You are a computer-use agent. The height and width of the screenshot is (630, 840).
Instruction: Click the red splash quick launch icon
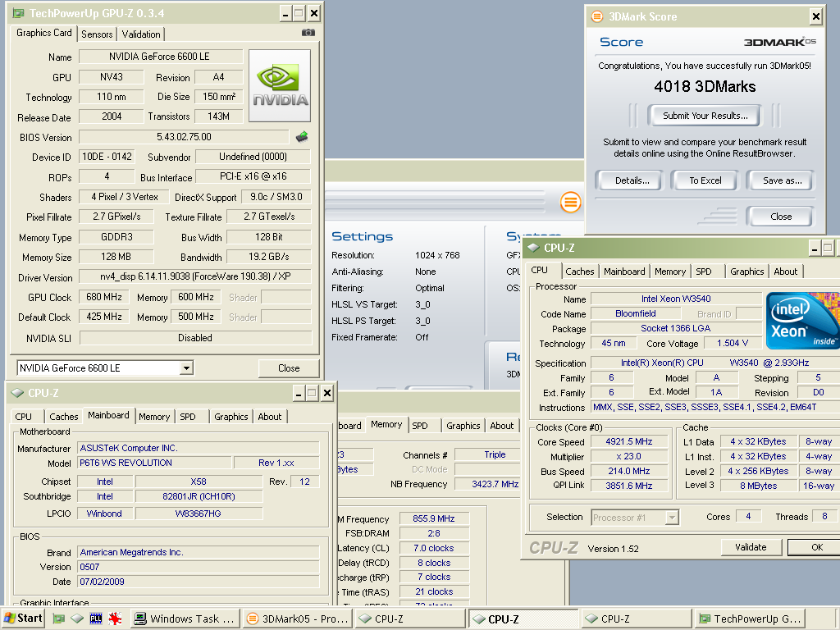click(x=115, y=619)
